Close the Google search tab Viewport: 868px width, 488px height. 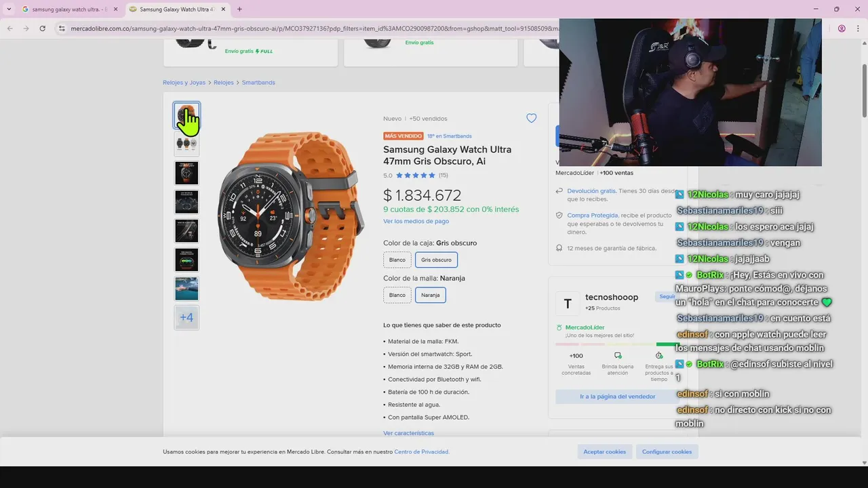click(115, 9)
